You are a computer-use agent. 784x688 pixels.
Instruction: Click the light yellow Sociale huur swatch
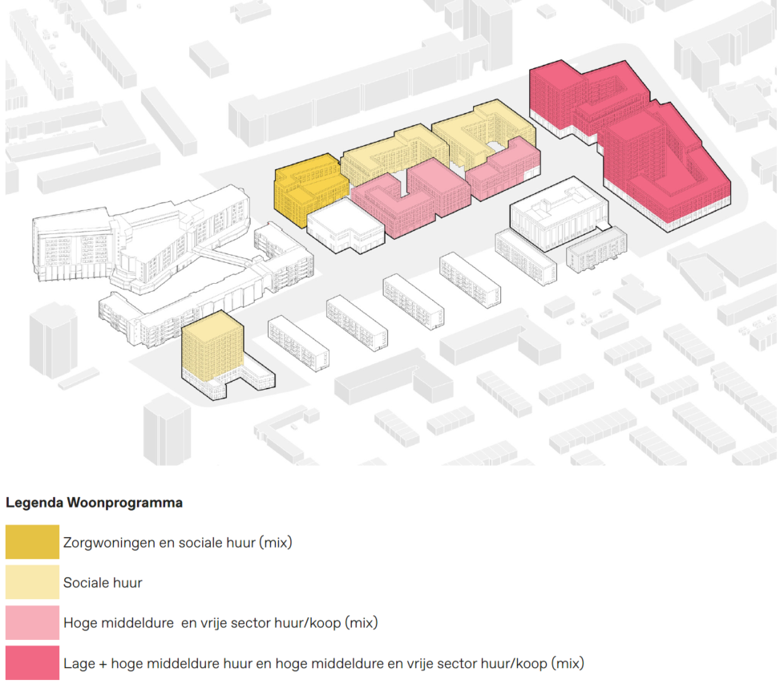coord(33,582)
